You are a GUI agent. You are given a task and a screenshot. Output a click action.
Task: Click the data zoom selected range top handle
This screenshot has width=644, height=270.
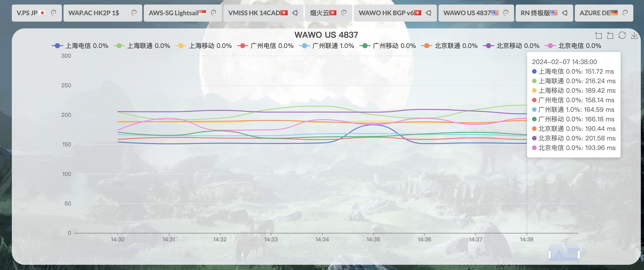pos(564,247)
